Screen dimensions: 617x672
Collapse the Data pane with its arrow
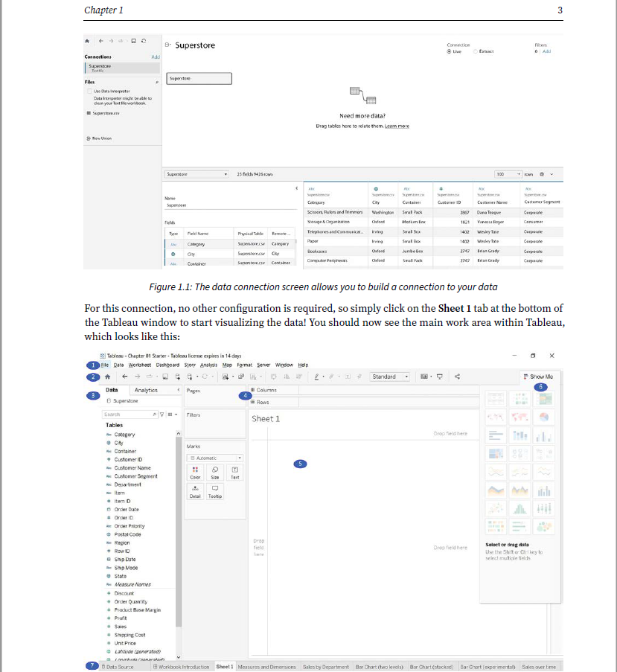[179, 390]
